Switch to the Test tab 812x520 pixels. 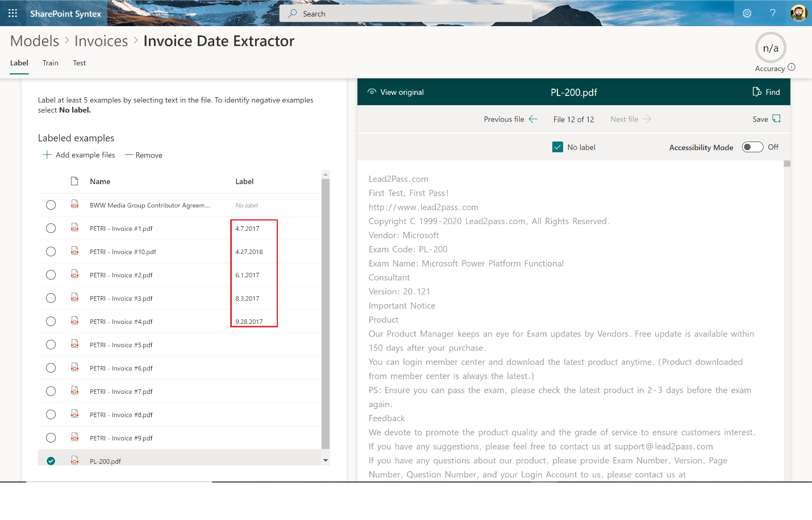[x=79, y=63]
